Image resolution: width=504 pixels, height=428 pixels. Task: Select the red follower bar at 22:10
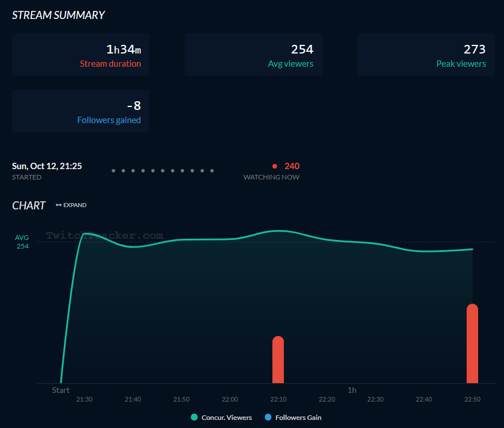(x=278, y=360)
